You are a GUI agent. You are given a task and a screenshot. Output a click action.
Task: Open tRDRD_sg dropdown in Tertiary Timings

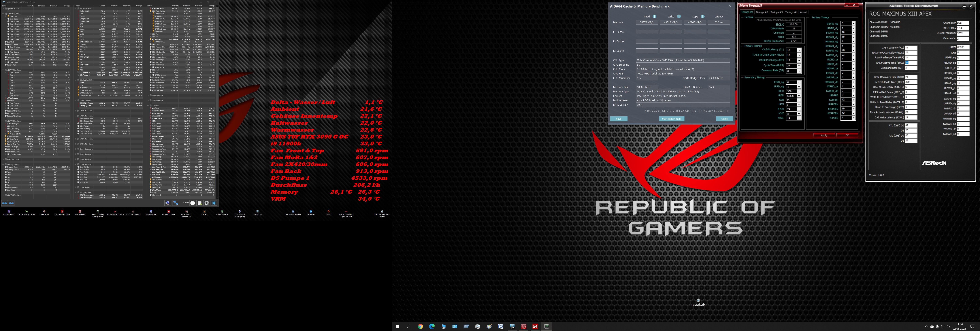(x=854, y=24)
